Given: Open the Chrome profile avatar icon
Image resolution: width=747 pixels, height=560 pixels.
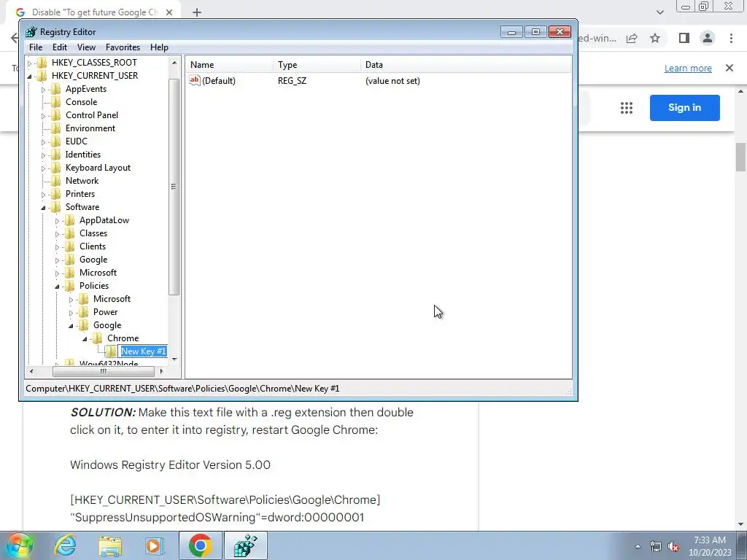Looking at the screenshot, I should [708, 38].
